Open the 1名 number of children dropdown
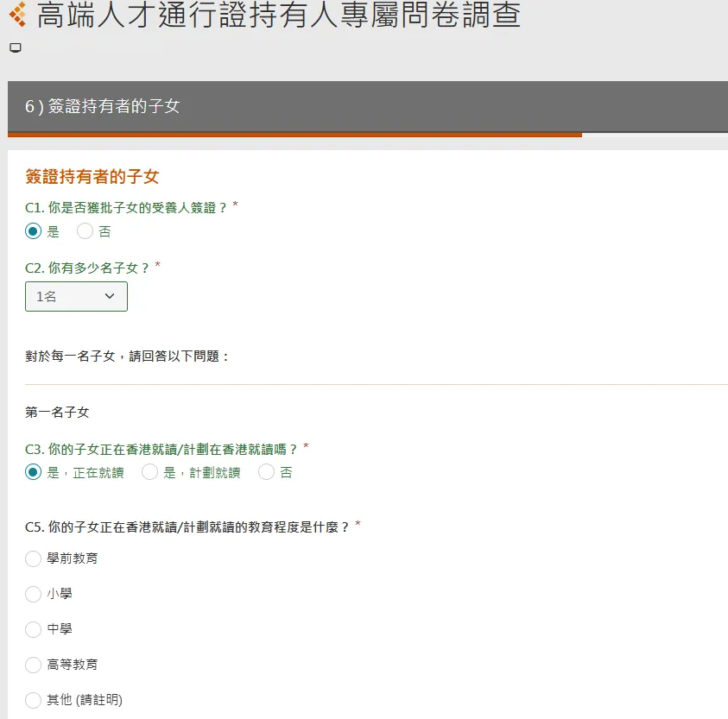 76,296
